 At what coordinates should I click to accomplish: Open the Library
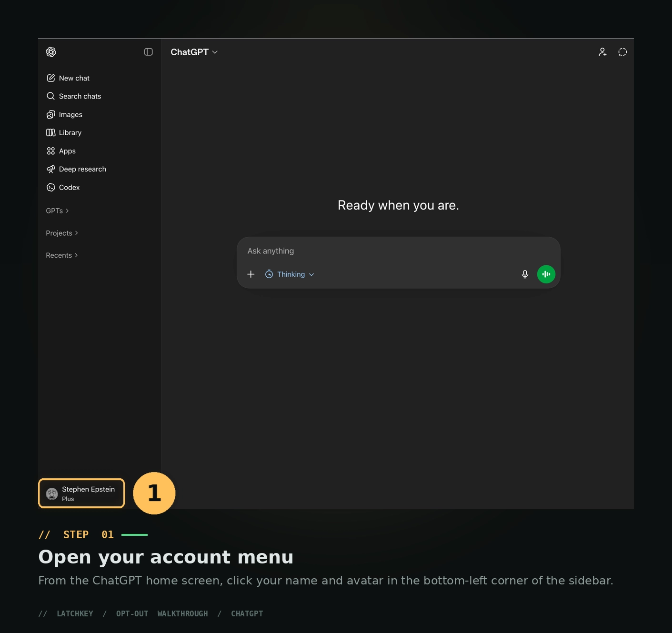tap(70, 132)
